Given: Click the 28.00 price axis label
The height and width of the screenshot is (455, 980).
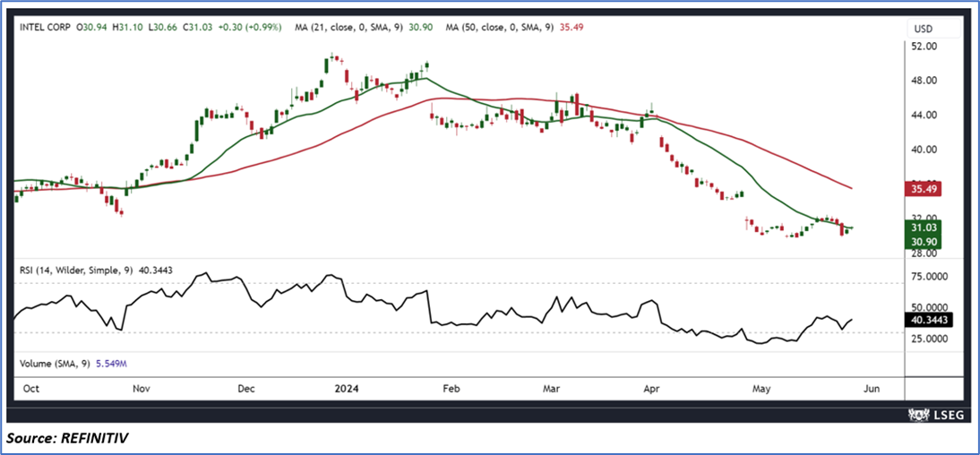Looking at the screenshot, I should coord(925,253).
